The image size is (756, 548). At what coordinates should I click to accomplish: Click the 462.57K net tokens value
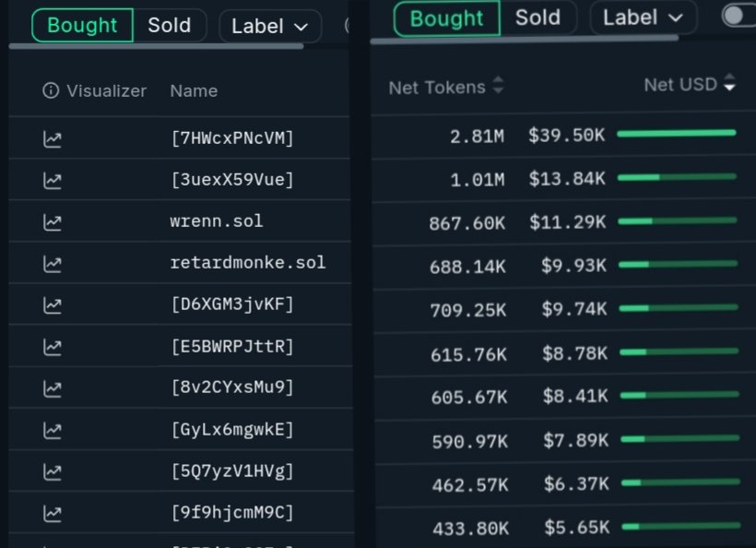click(470, 485)
